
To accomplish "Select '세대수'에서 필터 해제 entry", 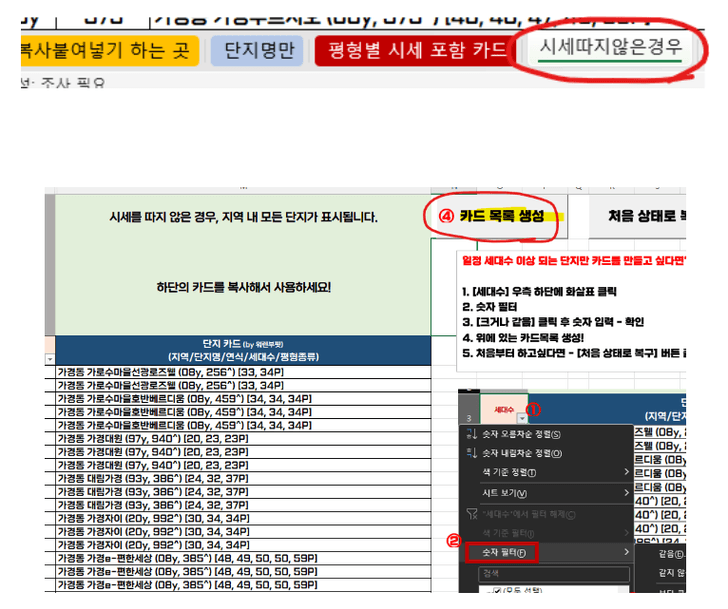I will (529, 514).
